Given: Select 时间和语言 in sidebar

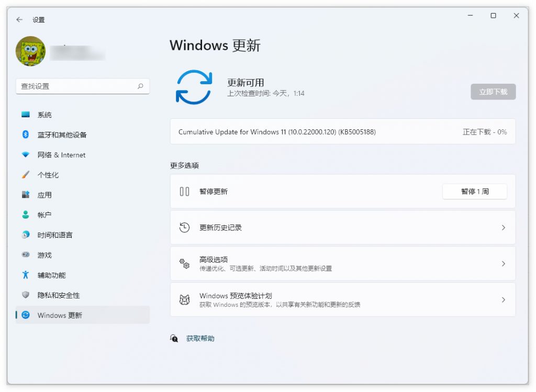Looking at the screenshot, I should tap(55, 235).
